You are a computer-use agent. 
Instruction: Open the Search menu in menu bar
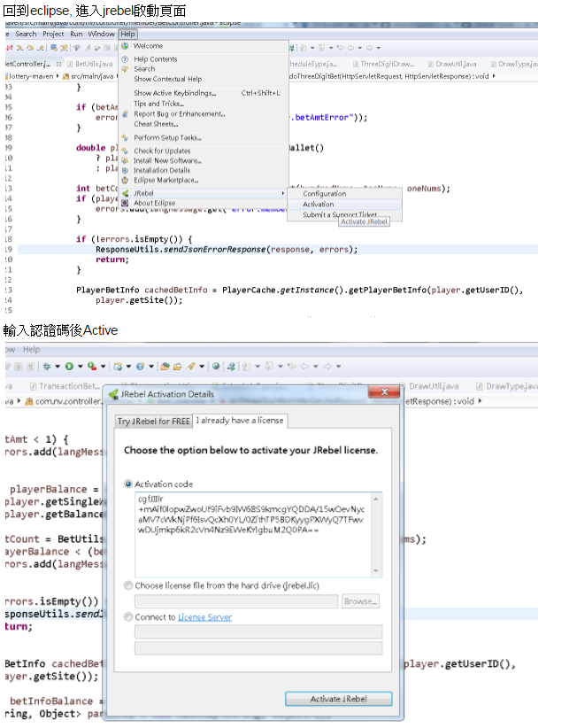(26, 34)
